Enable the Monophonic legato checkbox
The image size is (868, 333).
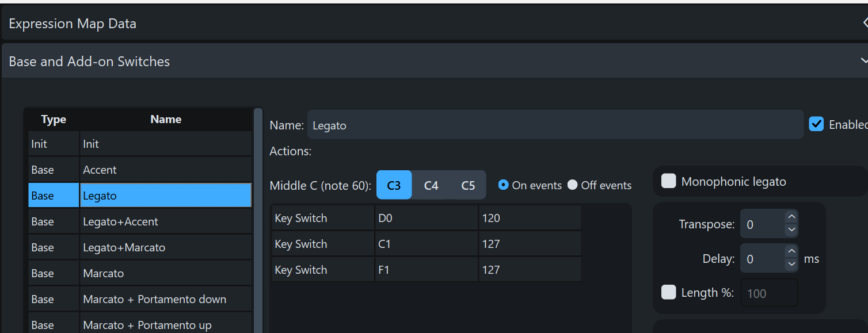pyautogui.click(x=669, y=182)
